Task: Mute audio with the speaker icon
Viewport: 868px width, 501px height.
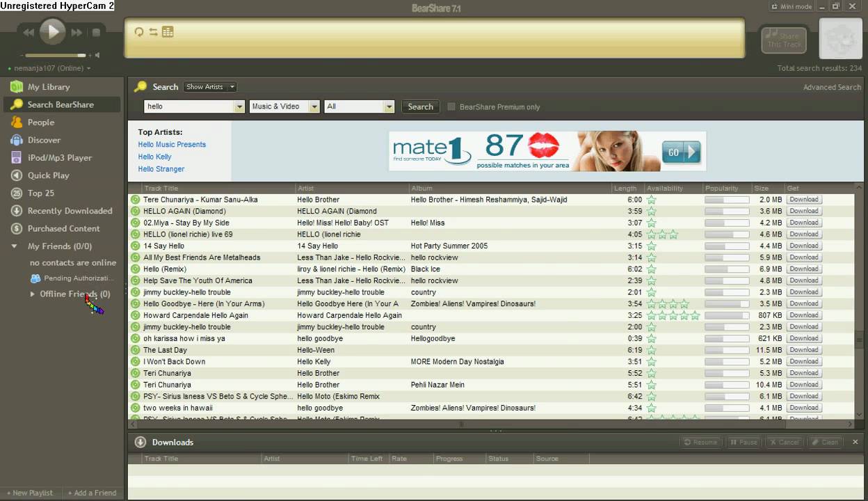Action: coord(97,55)
